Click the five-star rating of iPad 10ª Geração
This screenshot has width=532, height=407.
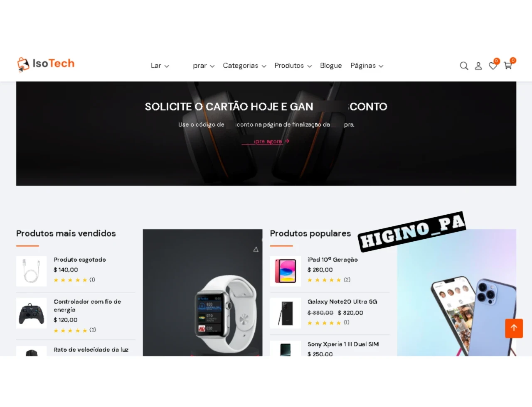(x=324, y=280)
